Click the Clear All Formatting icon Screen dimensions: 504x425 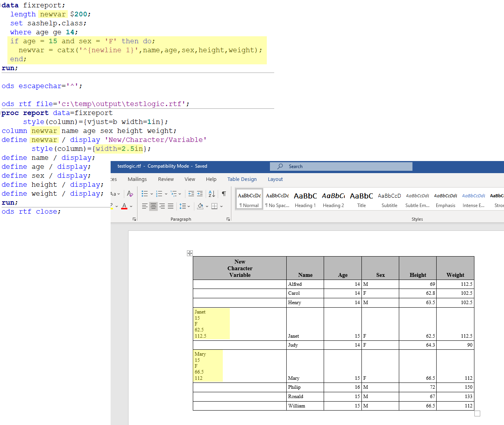pyautogui.click(x=130, y=194)
